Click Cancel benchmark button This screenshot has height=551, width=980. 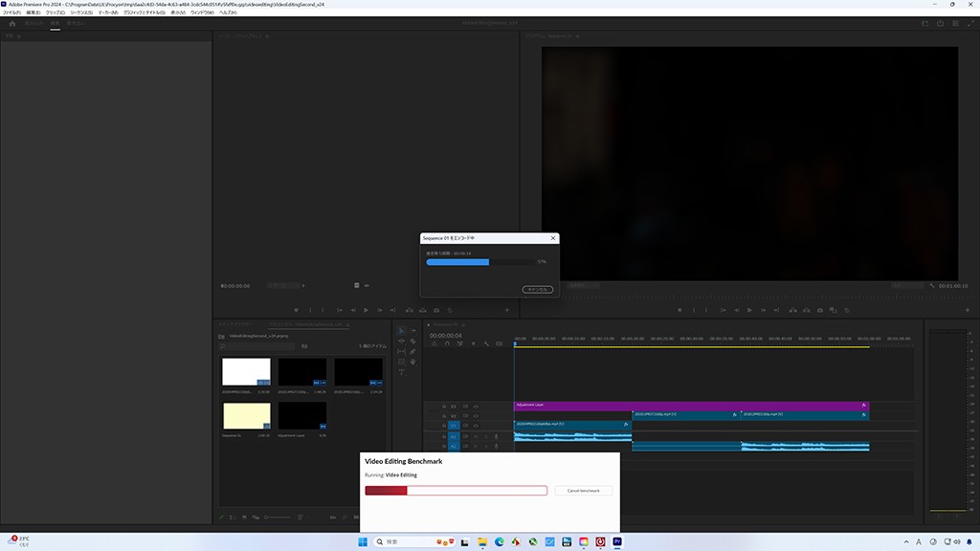(x=583, y=491)
